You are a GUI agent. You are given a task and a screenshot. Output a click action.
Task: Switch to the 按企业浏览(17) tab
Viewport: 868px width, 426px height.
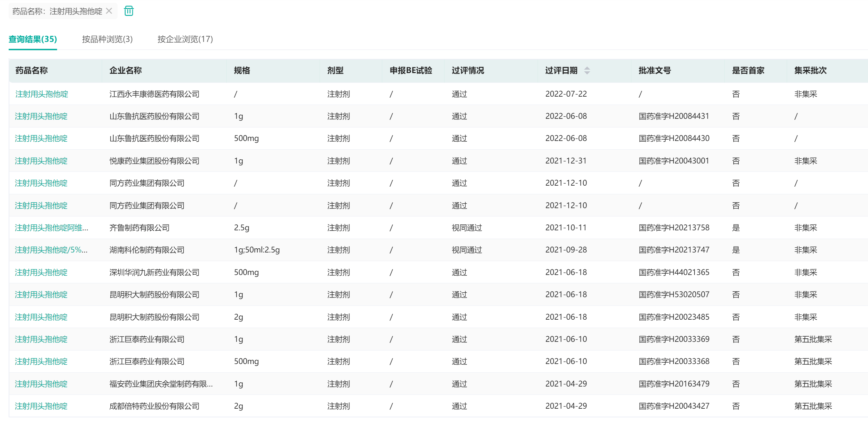coord(185,39)
